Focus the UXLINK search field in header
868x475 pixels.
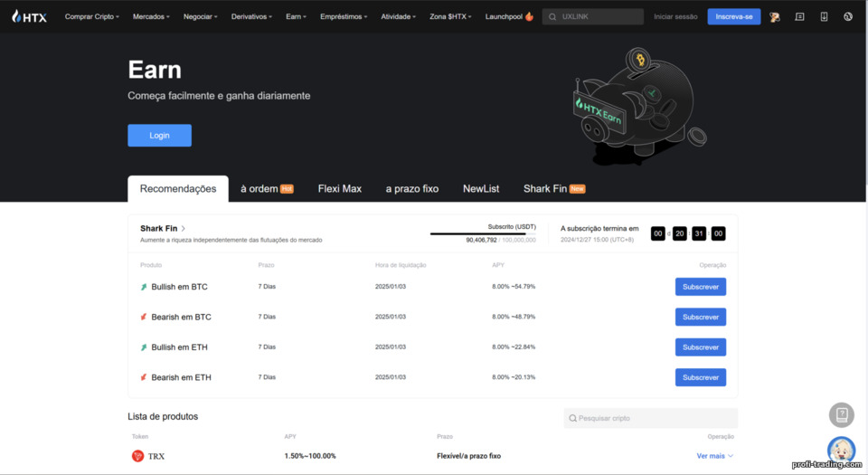(592, 16)
